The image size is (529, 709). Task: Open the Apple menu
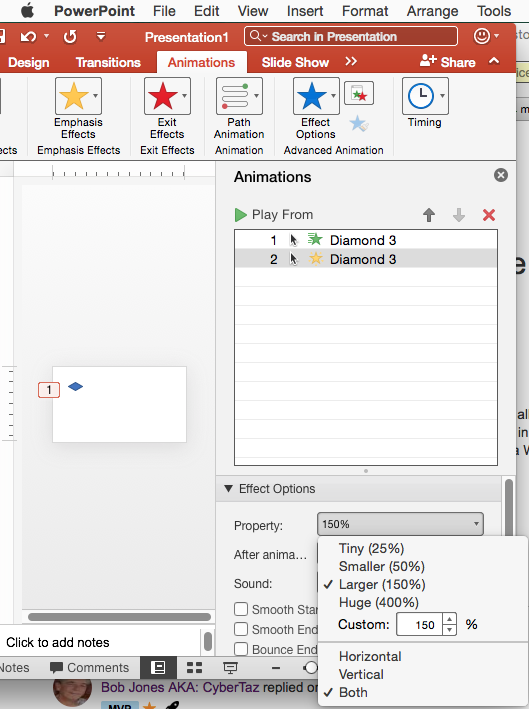click(x=28, y=10)
